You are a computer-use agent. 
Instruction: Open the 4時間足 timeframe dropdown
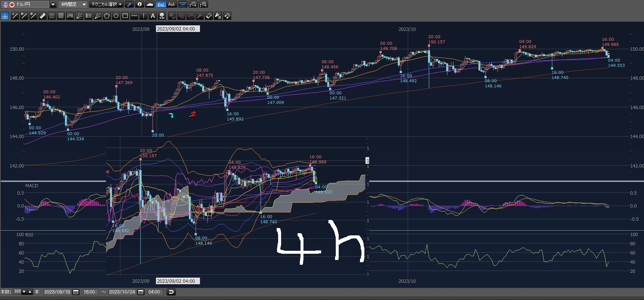(84, 4)
